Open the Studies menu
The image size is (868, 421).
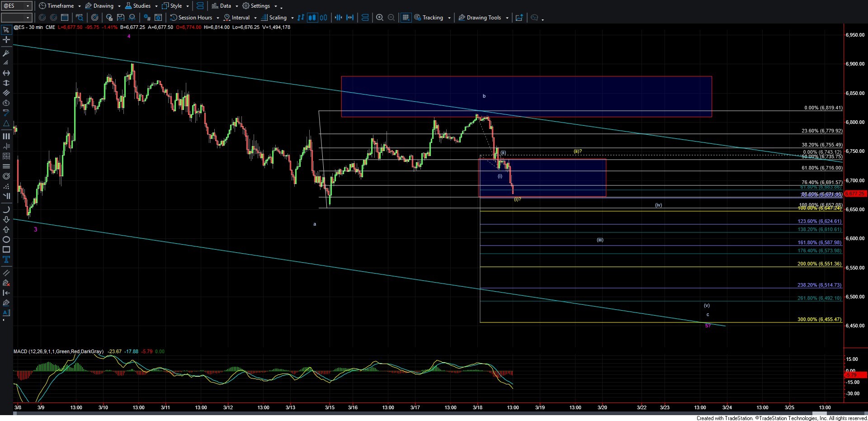click(142, 6)
